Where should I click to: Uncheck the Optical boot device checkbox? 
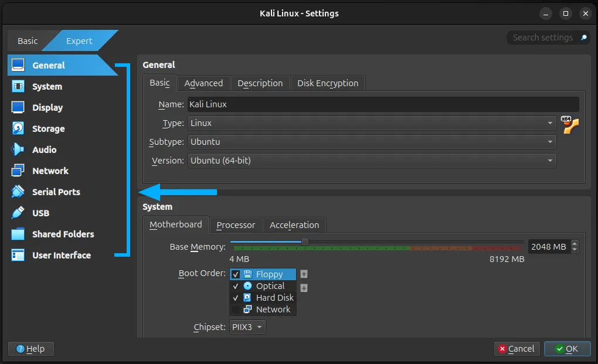pos(236,286)
